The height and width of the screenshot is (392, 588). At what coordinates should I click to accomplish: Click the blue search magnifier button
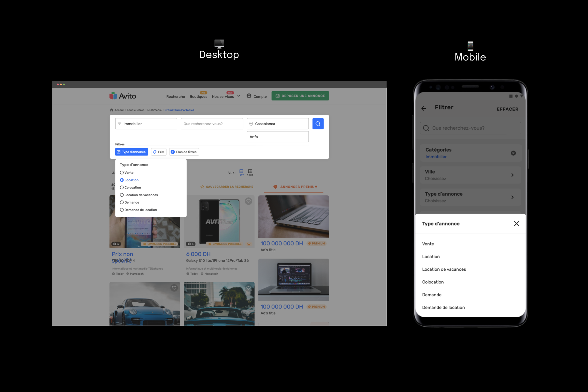tap(318, 124)
